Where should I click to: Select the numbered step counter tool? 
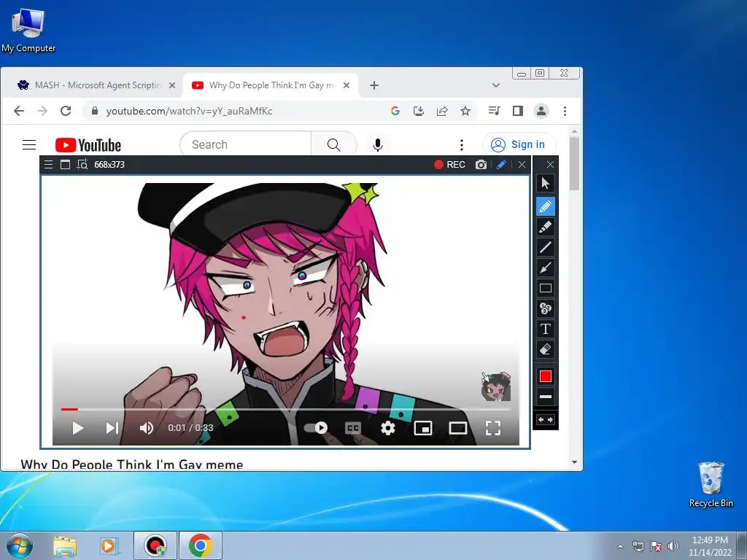(x=546, y=308)
